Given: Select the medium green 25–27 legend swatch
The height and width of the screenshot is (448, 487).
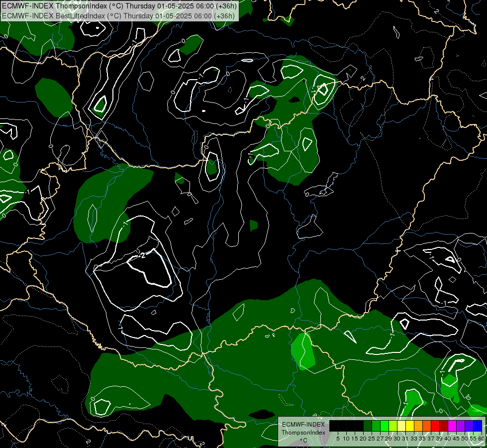Looking at the screenshot, I should 376,426.
